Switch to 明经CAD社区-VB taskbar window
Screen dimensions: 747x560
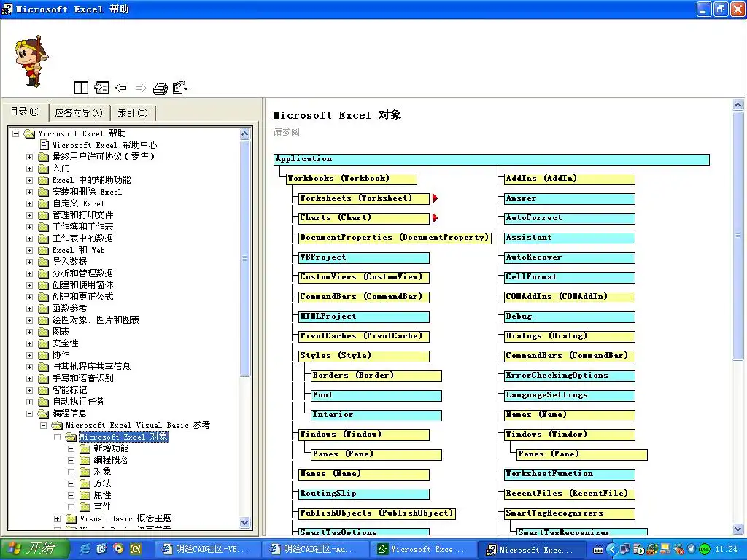tap(208, 549)
